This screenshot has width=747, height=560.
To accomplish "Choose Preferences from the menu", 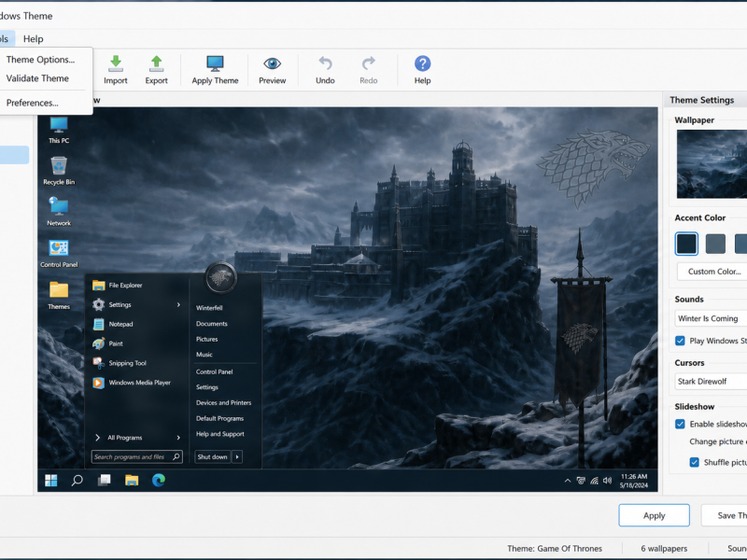I will tap(33, 103).
